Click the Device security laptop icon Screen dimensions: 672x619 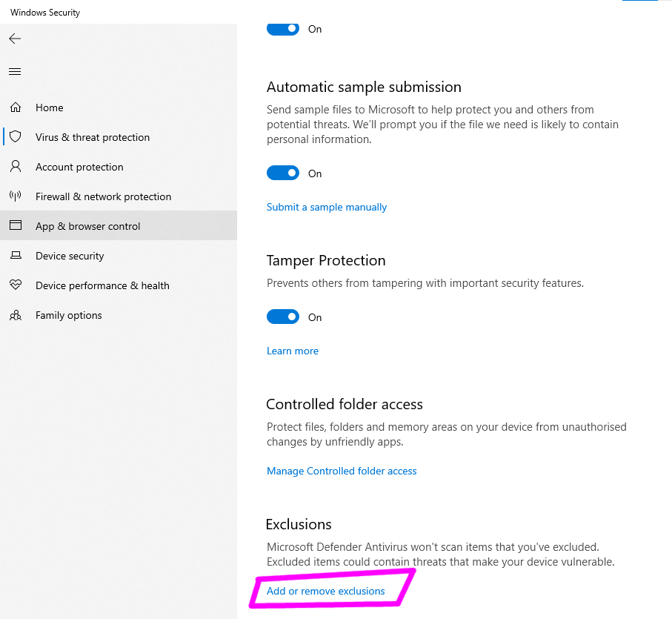point(16,256)
